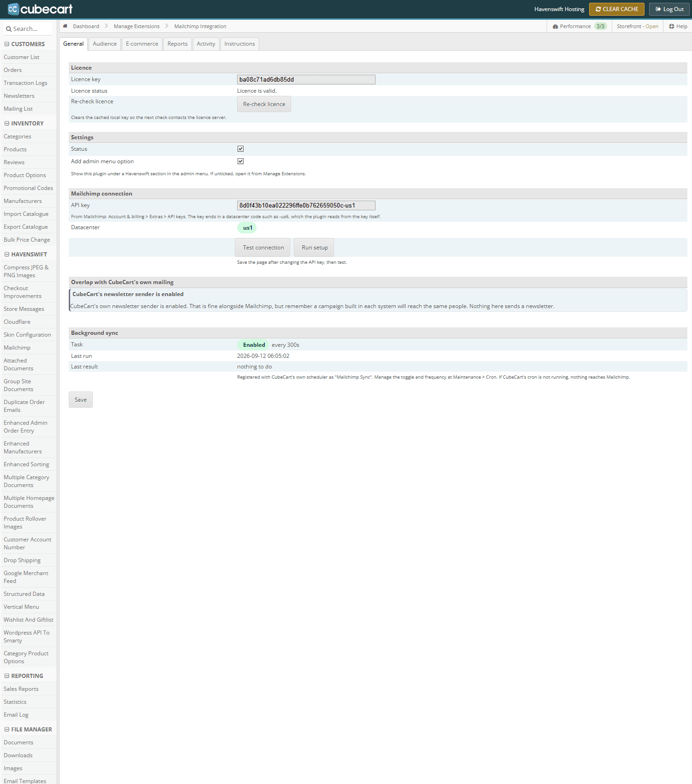The height and width of the screenshot is (784, 692).
Task: Toggle the Add admin menu option checkbox
Action: 240,161
